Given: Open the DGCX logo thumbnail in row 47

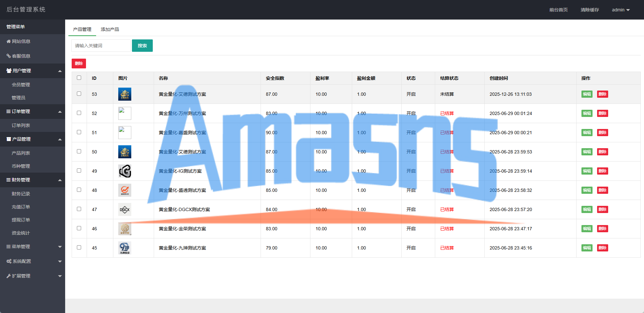Looking at the screenshot, I should pos(125,209).
